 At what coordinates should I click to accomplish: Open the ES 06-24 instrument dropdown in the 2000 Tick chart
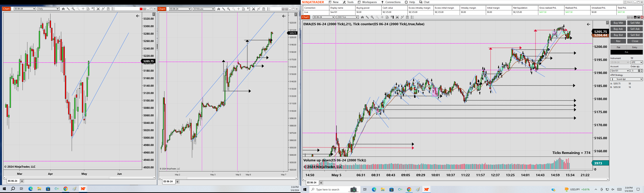[324, 17]
